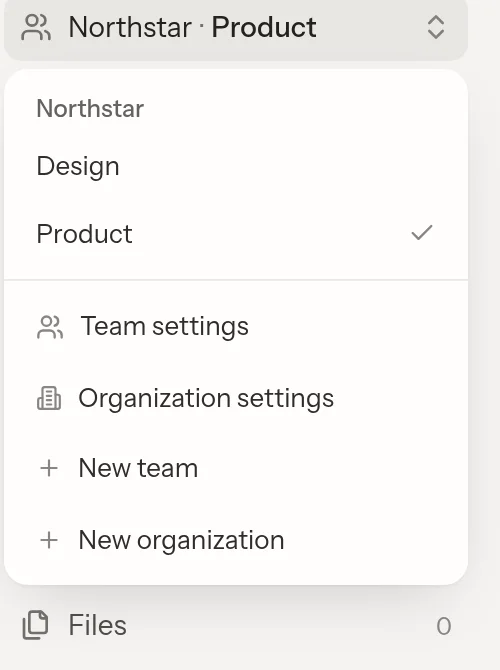
Task: Switch to the Design team
Action: (236, 166)
